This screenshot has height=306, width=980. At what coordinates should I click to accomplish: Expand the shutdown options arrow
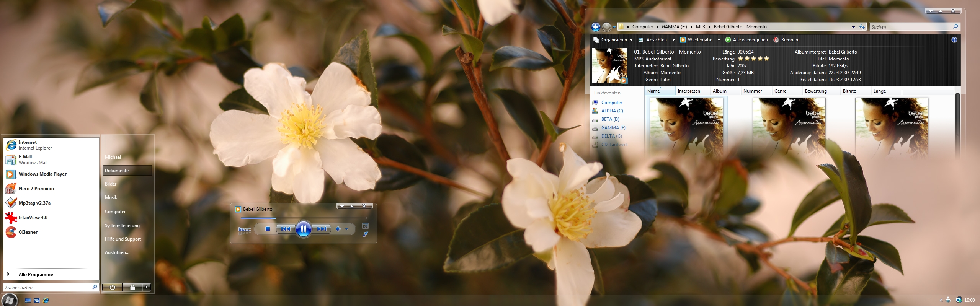click(x=147, y=287)
